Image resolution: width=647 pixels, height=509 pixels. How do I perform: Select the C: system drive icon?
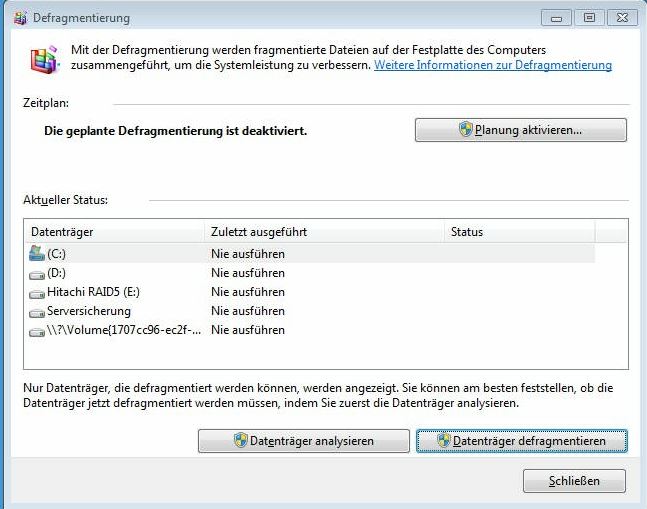[x=37, y=253]
